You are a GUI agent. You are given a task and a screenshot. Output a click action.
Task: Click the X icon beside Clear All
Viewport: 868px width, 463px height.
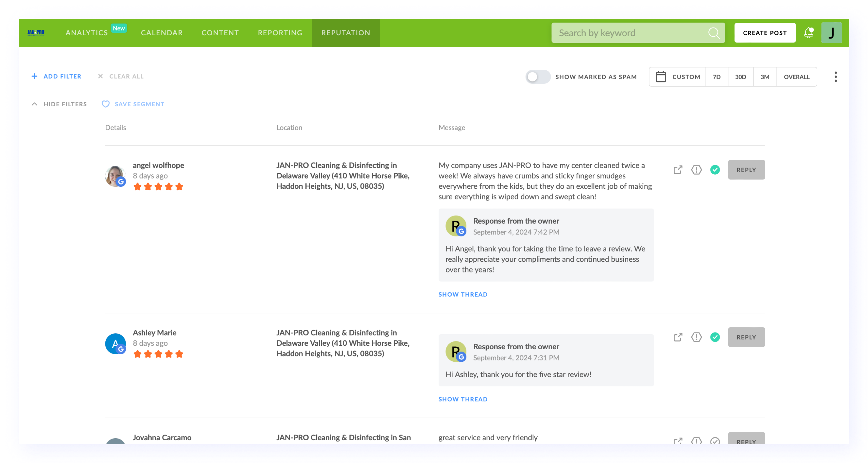point(100,76)
